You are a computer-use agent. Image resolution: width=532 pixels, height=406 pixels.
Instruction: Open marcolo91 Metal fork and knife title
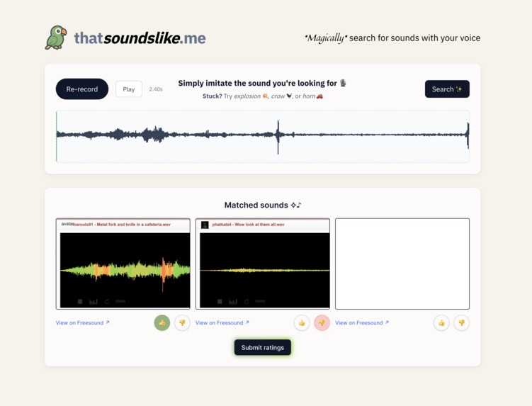pos(122,225)
